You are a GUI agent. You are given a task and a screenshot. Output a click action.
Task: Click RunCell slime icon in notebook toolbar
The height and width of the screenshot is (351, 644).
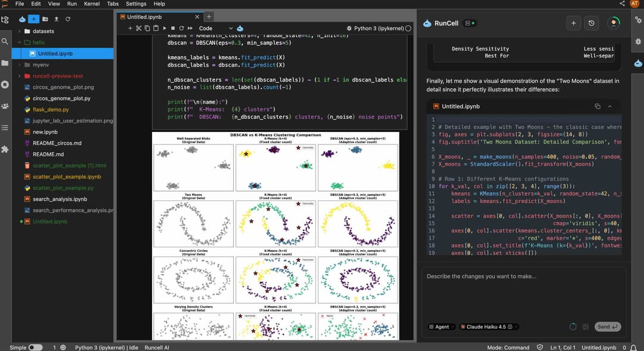click(240, 29)
